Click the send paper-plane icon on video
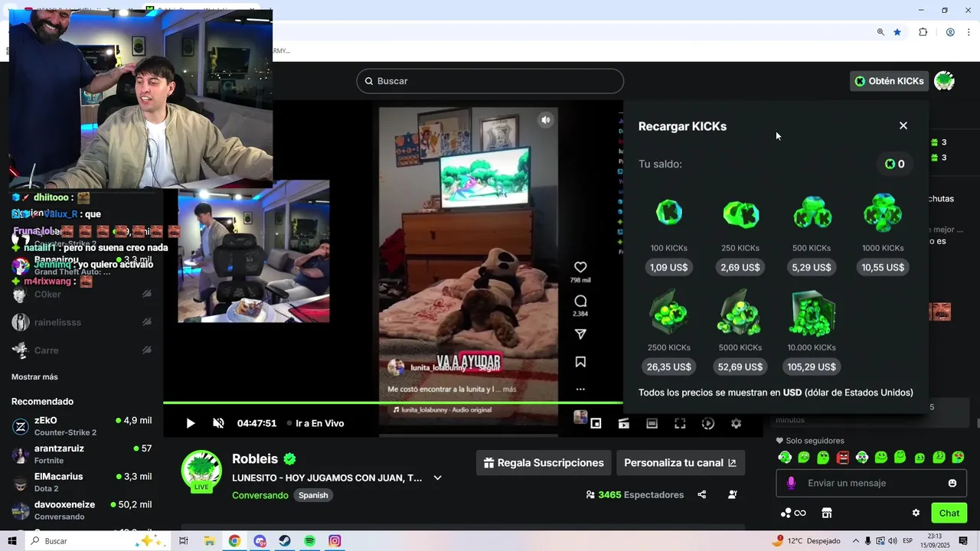Viewport: 980px width, 551px height. pyautogui.click(x=580, y=334)
